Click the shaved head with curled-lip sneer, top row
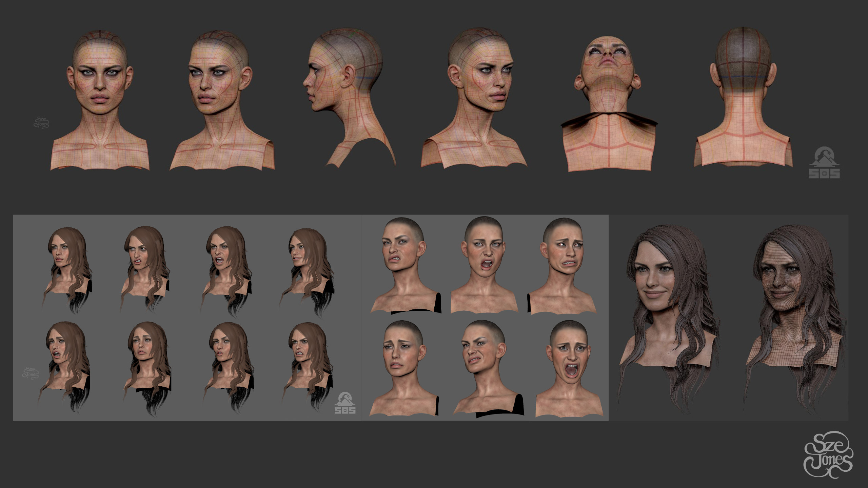Viewport: 868px width, 488px height. coord(406,266)
